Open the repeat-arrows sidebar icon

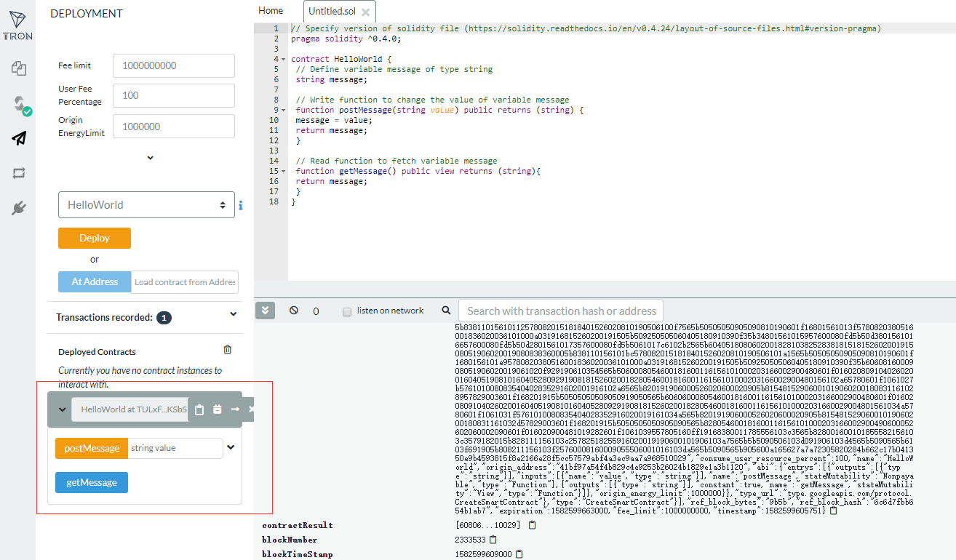(19, 173)
